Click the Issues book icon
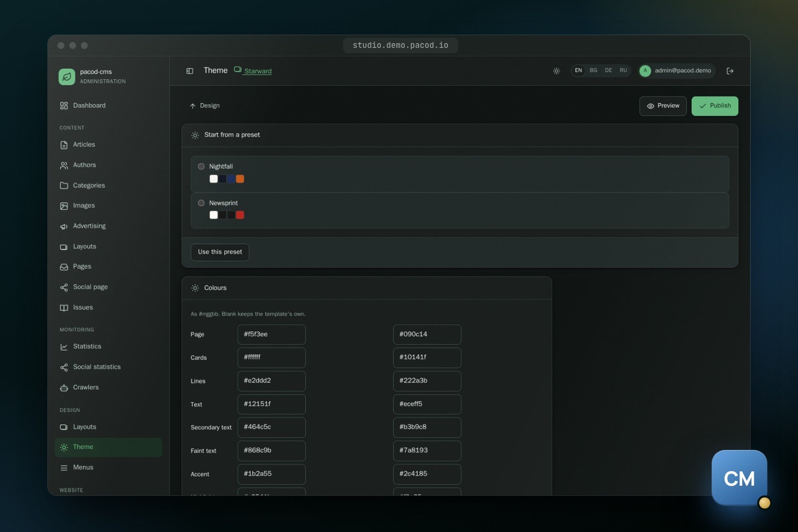798x532 pixels. 64,307
